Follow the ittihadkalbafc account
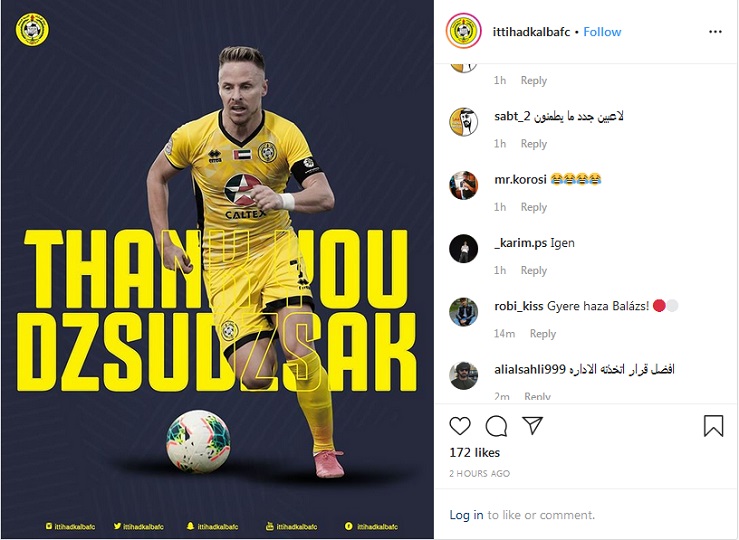The width and height of the screenshot is (739, 540). coord(602,32)
